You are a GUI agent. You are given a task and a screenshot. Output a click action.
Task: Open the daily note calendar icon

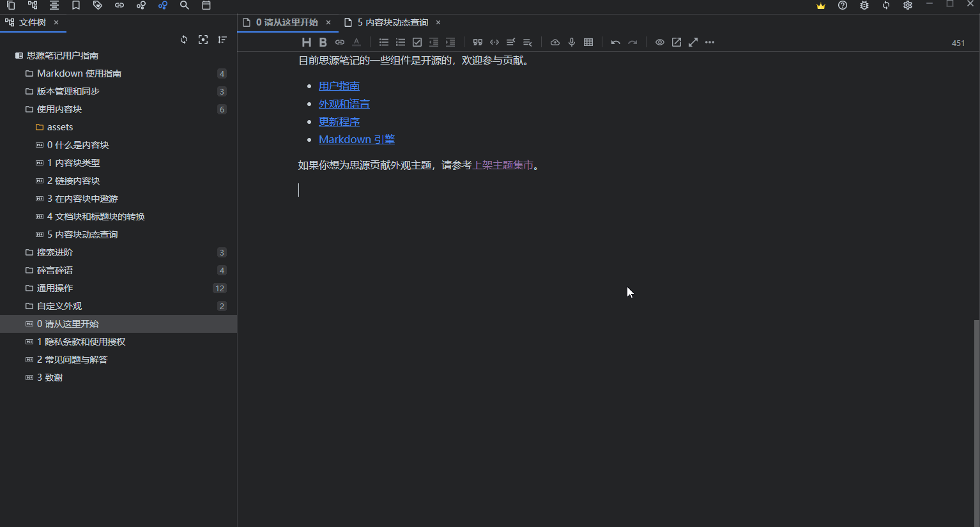click(x=206, y=6)
